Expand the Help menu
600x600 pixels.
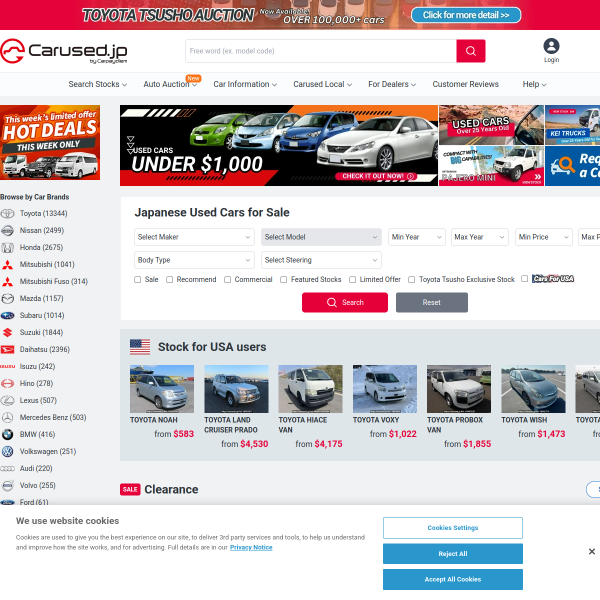[x=535, y=84]
